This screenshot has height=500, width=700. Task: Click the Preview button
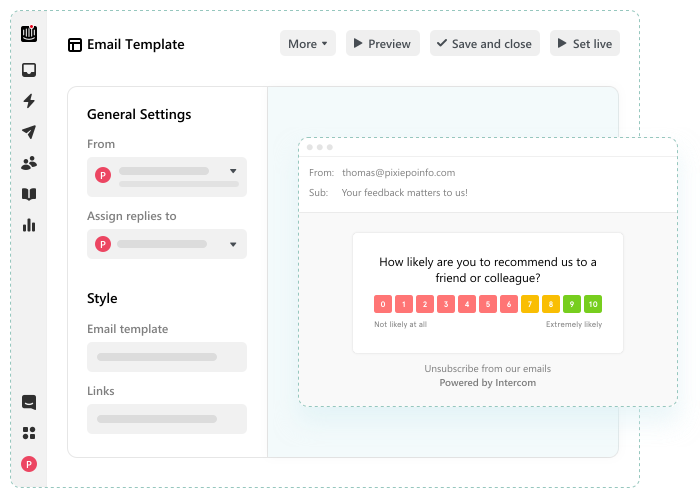tap(383, 43)
